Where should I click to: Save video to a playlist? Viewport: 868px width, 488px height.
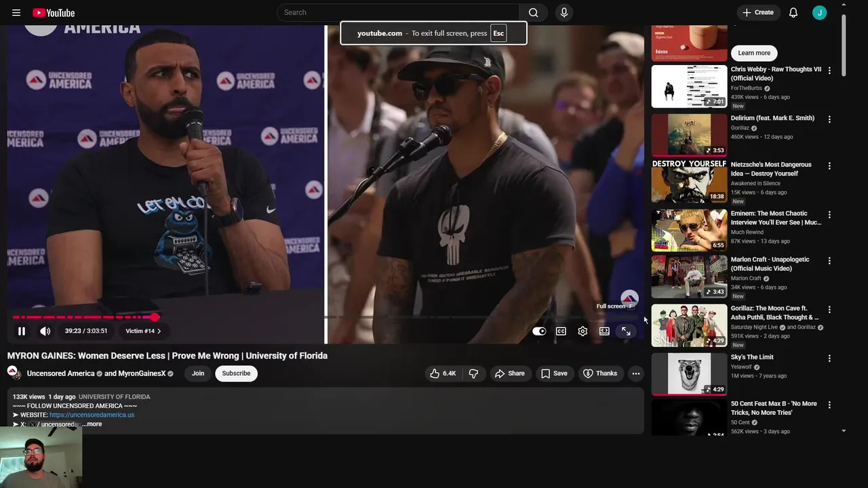pos(554,373)
